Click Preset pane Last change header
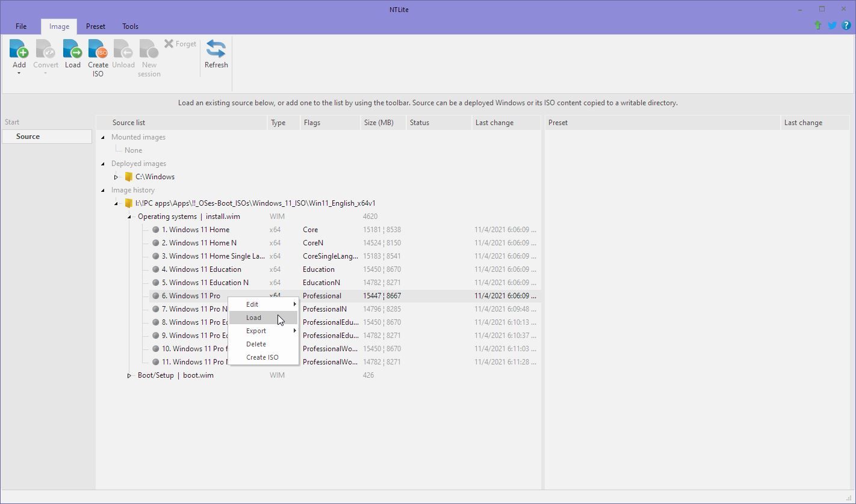The height and width of the screenshot is (504, 856). click(x=816, y=123)
